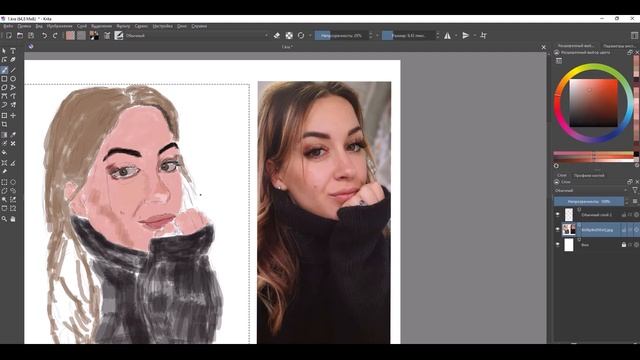The width and height of the screenshot is (640, 360).
Task: Hide the Фон background layer via eye
Action: point(558,244)
